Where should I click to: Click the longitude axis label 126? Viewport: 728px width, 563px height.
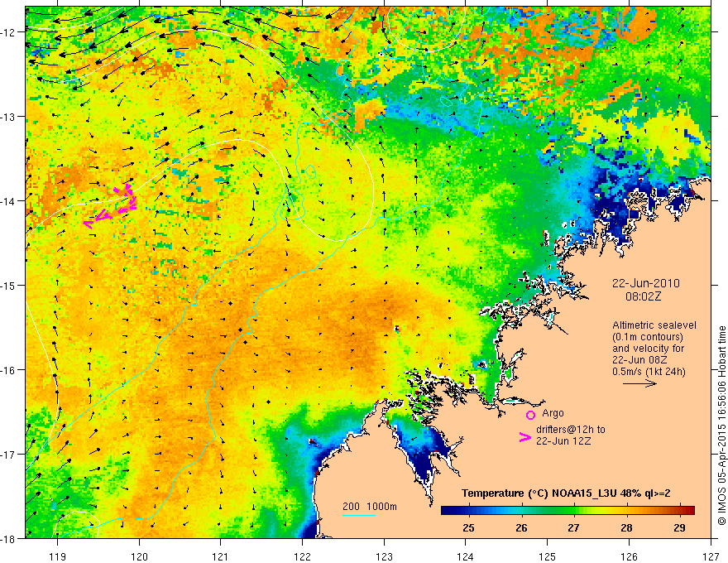629,556
